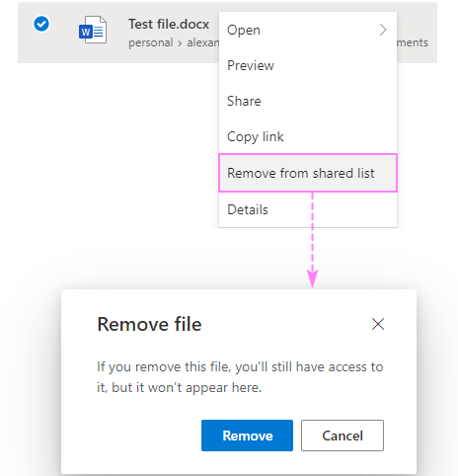Confirm with the blue Remove button
The height and width of the screenshot is (476, 458).
click(247, 436)
